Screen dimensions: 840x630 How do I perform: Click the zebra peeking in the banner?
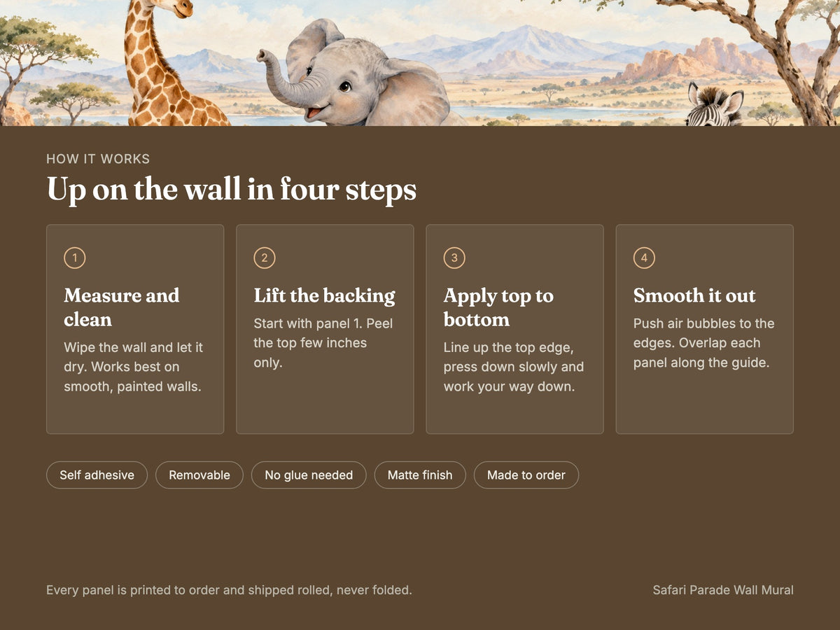[714, 105]
